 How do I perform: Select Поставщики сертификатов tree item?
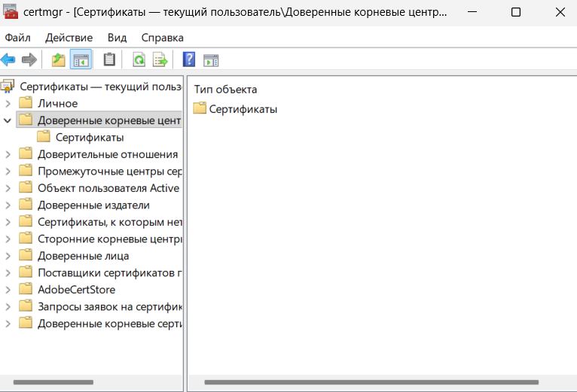(110, 272)
